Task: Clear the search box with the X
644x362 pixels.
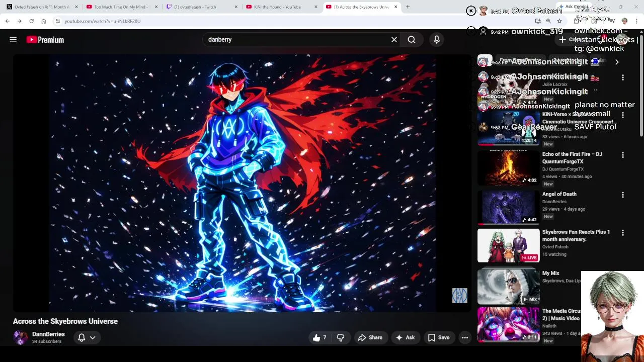Action: pyautogui.click(x=394, y=40)
